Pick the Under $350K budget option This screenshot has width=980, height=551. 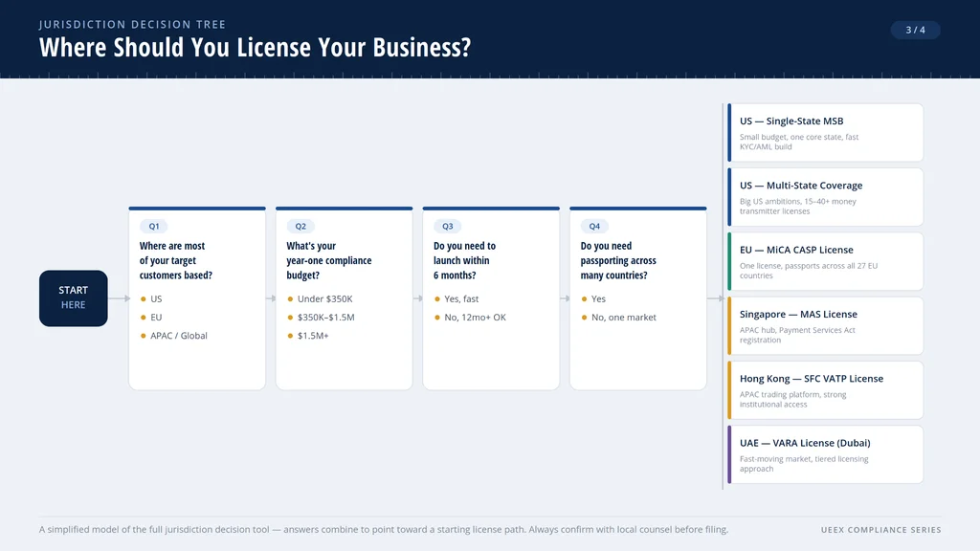[x=320, y=298]
